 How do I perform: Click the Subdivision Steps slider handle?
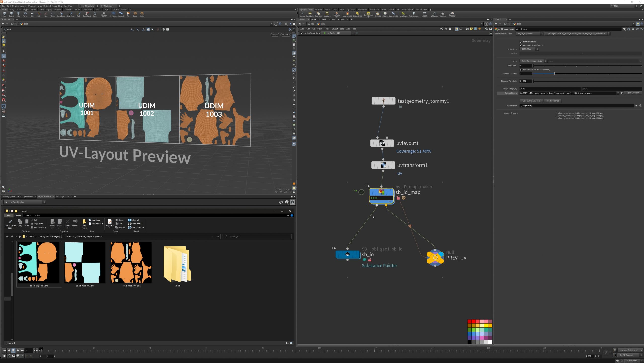click(554, 73)
